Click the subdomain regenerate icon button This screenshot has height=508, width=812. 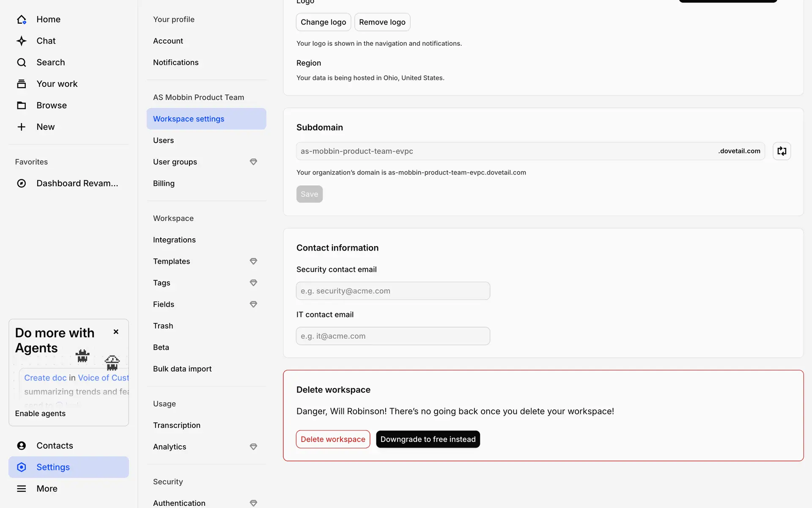[782, 151]
